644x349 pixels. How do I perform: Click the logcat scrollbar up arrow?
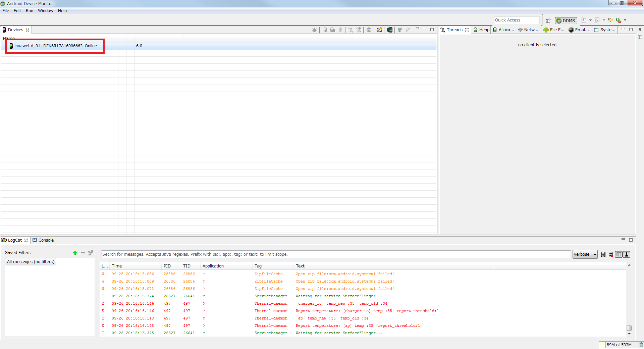point(629,265)
